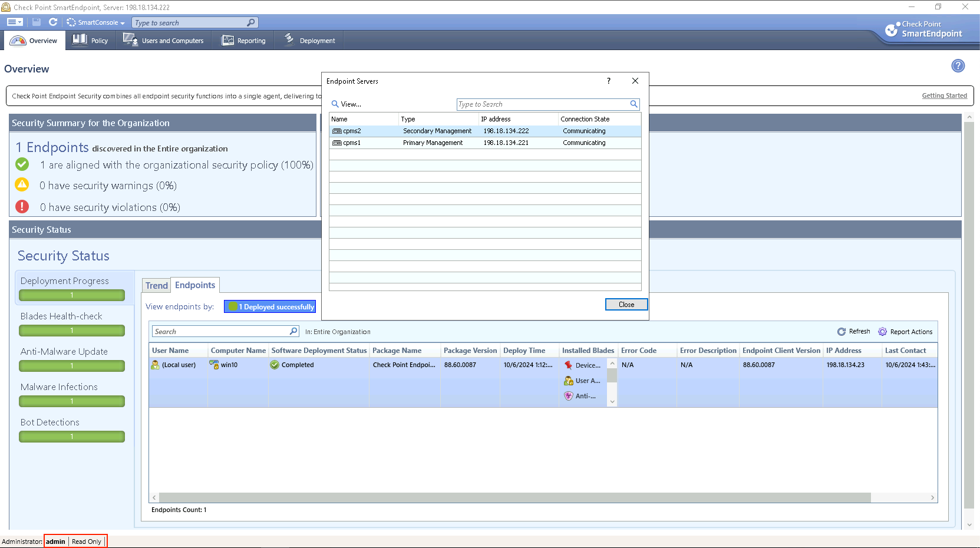Image resolution: width=980 pixels, height=548 pixels.
Task: Open the SmartConsole dropdown menu
Action: coord(96,22)
